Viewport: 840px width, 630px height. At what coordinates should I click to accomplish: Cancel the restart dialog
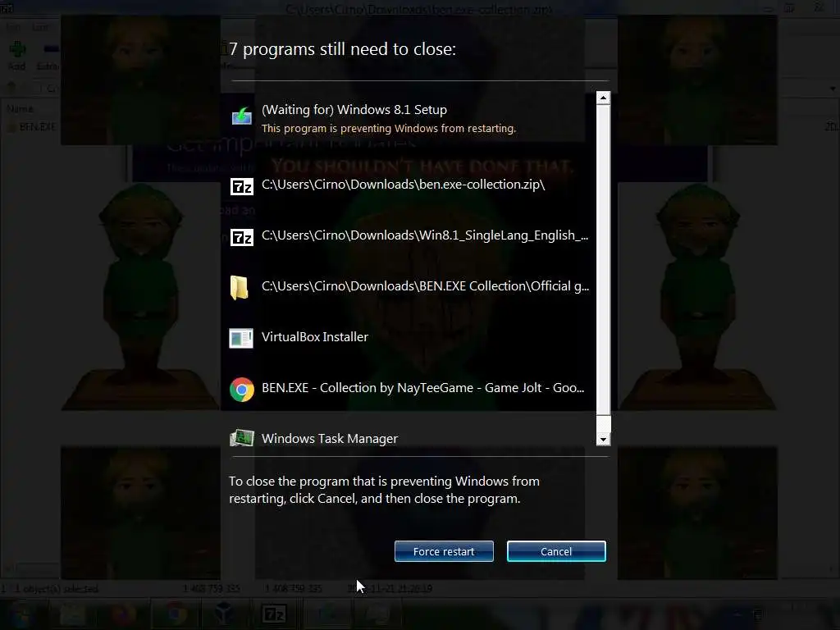(556, 551)
